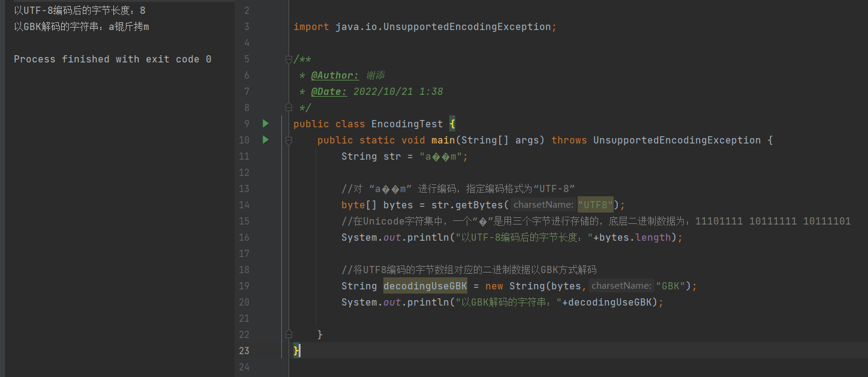The width and height of the screenshot is (868, 377).
Task: Fold the comment using the closing */ marker
Action: [x=289, y=107]
